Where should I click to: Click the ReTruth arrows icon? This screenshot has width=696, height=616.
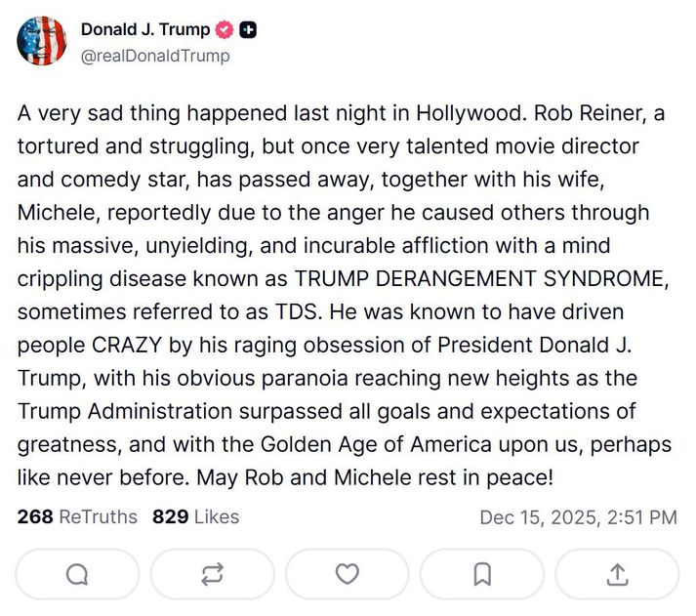tap(212, 575)
